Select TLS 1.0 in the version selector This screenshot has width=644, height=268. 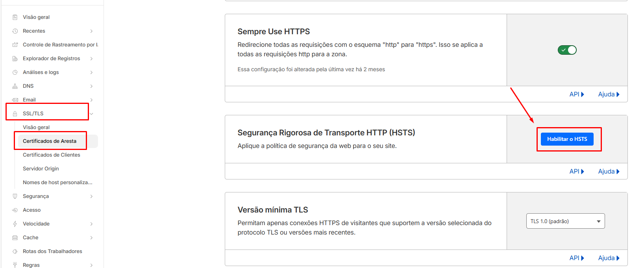565,221
